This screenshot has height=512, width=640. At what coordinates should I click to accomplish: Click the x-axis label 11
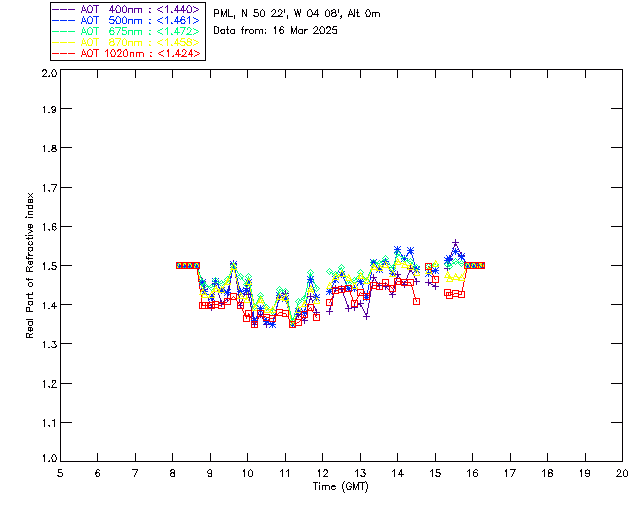pyautogui.click(x=285, y=473)
